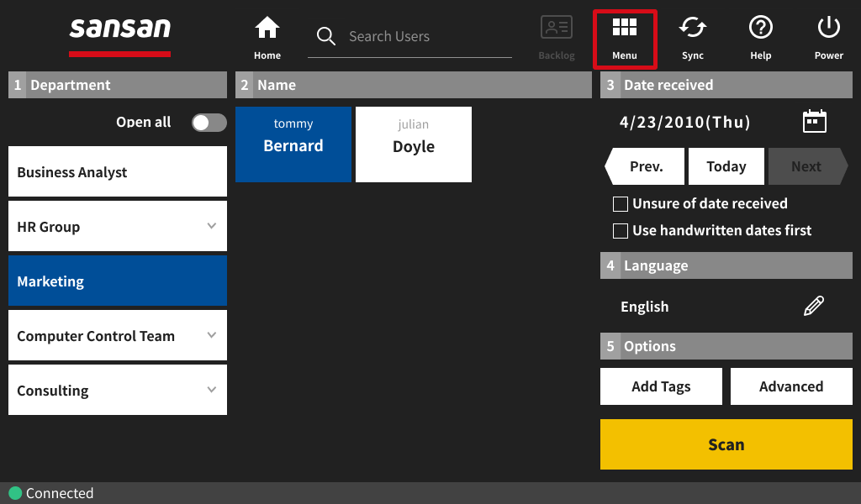The width and height of the screenshot is (861, 504).
Task: Enable Use handwritten dates first
Action: pyautogui.click(x=621, y=231)
